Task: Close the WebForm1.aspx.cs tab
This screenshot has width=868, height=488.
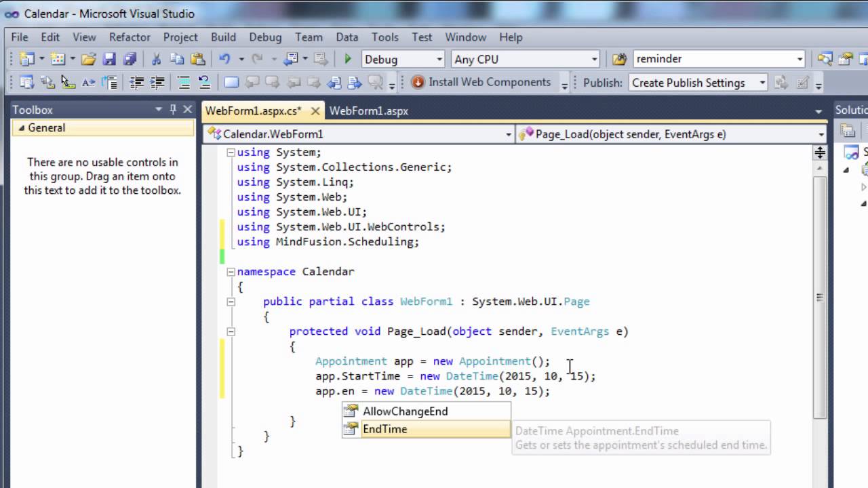Action: 315,110
